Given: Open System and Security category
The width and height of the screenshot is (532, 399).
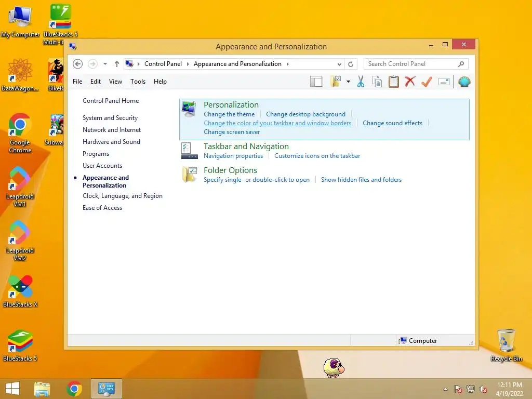Looking at the screenshot, I should click(x=110, y=118).
